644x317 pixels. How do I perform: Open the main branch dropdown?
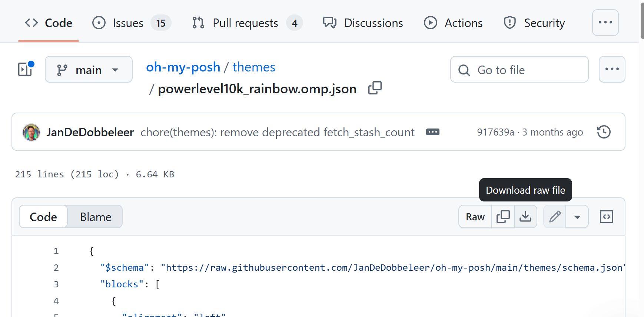(89, 69)
